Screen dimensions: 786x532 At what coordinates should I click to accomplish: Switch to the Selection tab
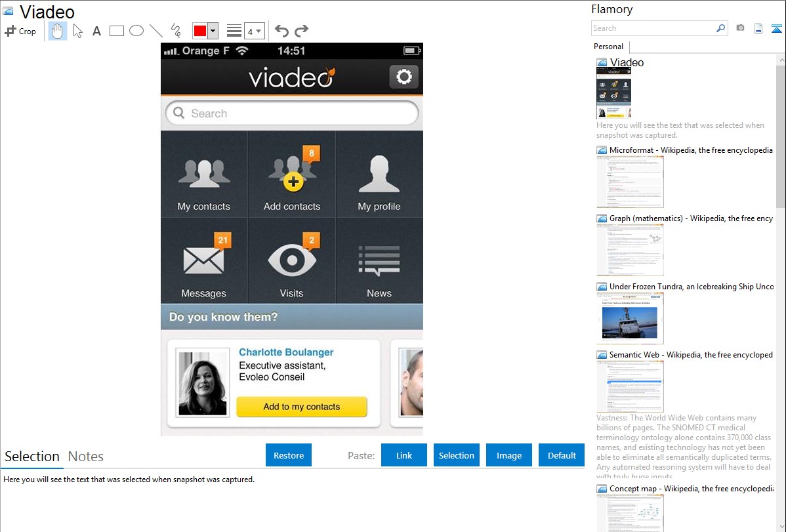32,457
